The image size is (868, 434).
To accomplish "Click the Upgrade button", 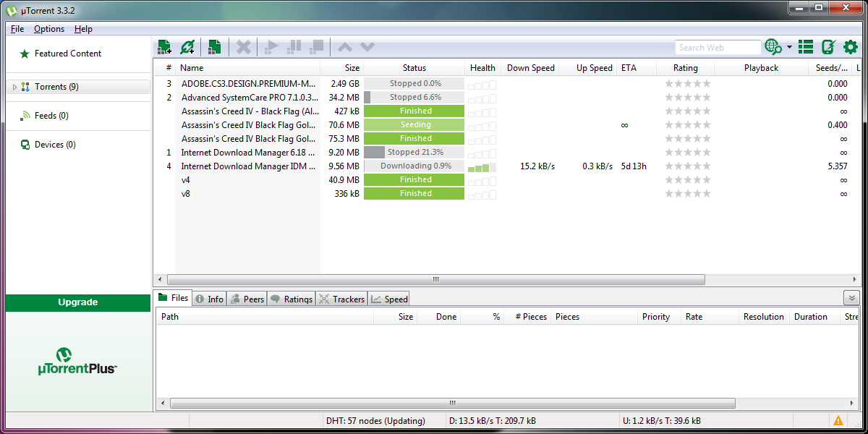I will (x=77, y=302).
